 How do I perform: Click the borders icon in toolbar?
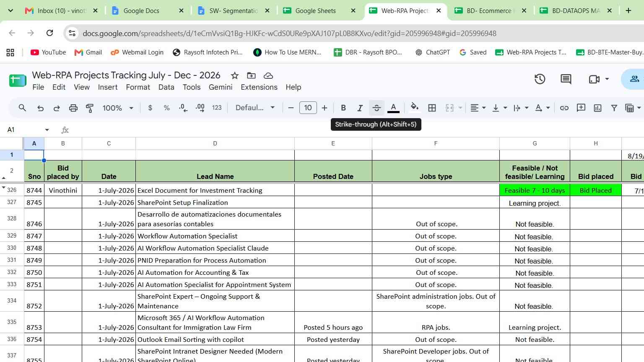(x=432, y=108)
